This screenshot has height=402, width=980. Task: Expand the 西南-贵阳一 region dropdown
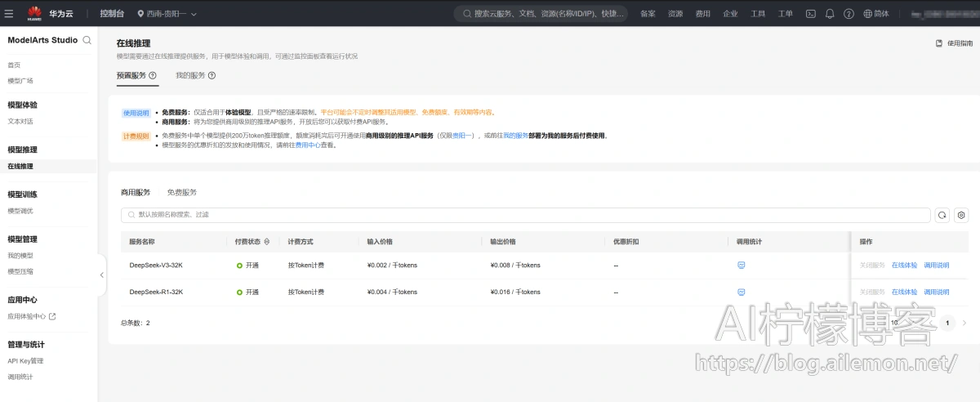tap(167, 14)
